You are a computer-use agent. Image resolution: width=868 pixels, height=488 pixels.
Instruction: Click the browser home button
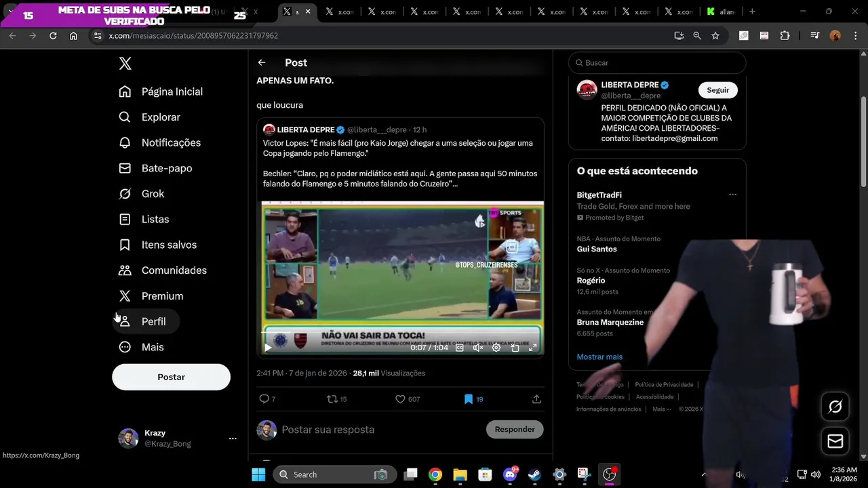[73, 35]
